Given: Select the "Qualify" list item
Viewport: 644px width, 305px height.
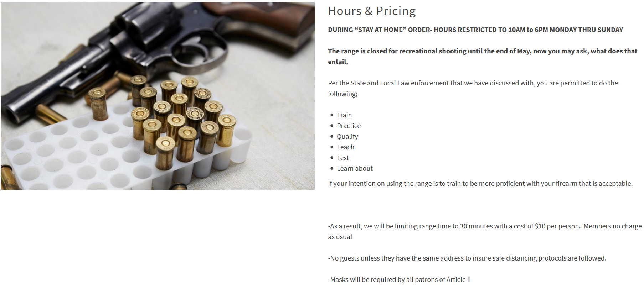Looking at the screenshot, I should tap(347, 137).
